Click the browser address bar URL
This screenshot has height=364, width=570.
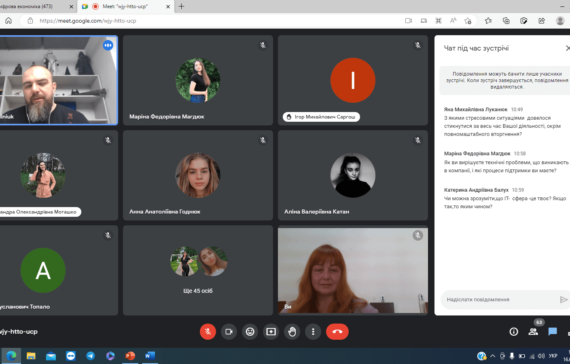pos(88,21)
